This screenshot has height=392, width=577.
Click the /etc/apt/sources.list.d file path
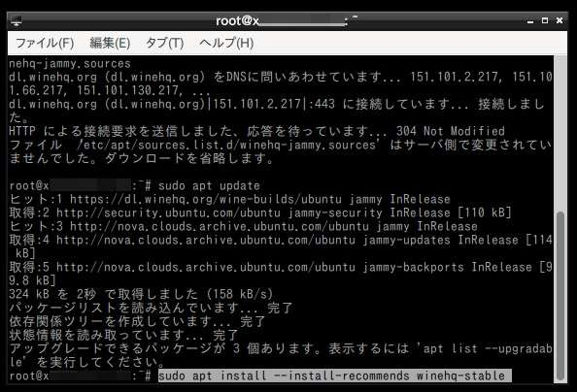pos(227,145)
